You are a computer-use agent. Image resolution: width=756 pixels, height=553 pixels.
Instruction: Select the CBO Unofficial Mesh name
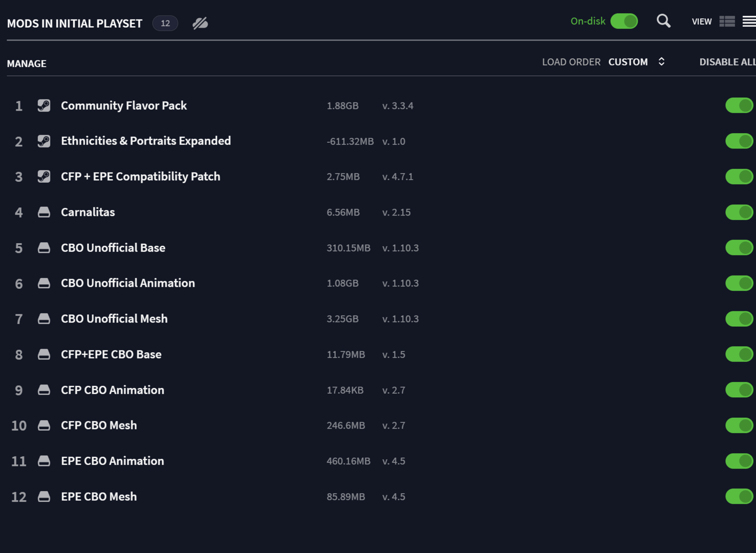(x=114, y=318)
